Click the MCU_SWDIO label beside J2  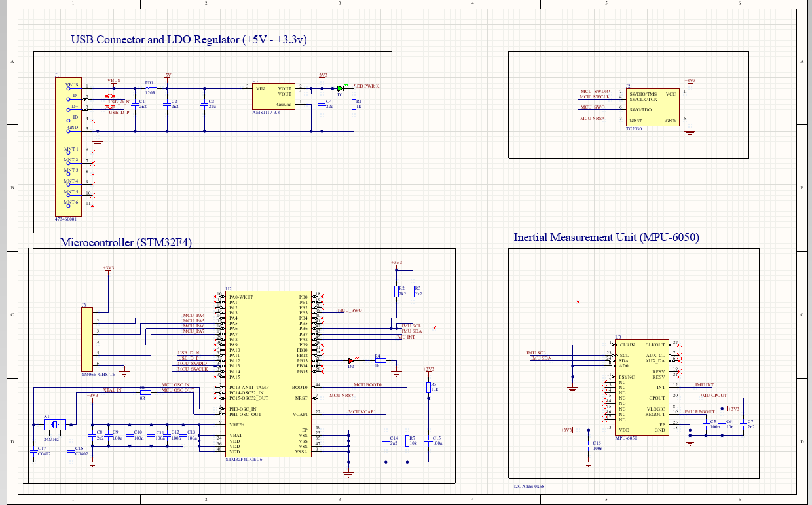click(x=595, y=91)
